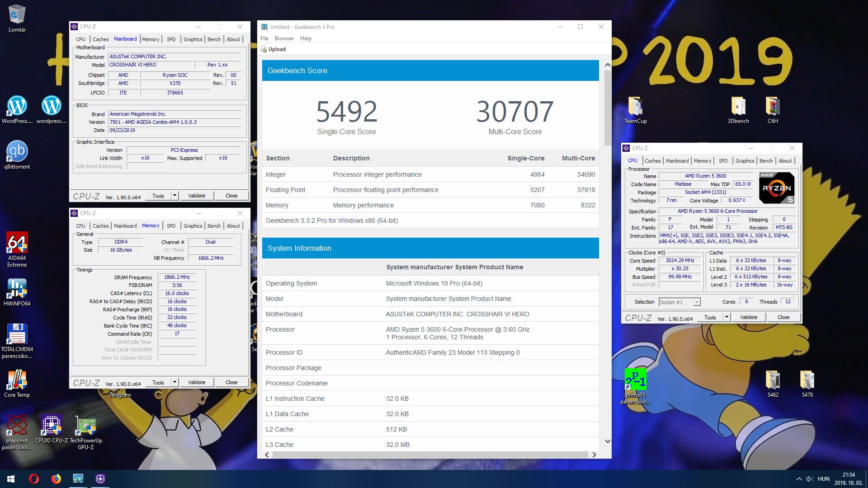Open Firefox from the taskbar
Screen dimensions: 868x488
click(x=56, y=479)
